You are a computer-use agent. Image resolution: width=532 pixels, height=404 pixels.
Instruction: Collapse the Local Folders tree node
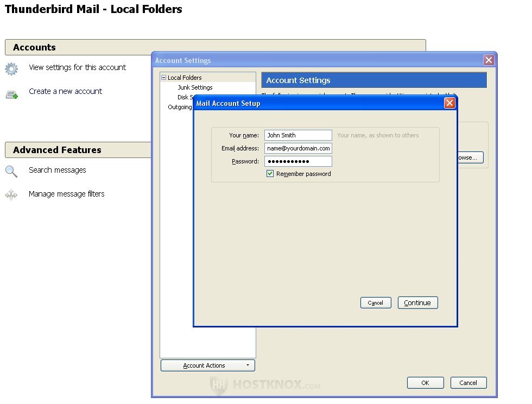point(163,78)
